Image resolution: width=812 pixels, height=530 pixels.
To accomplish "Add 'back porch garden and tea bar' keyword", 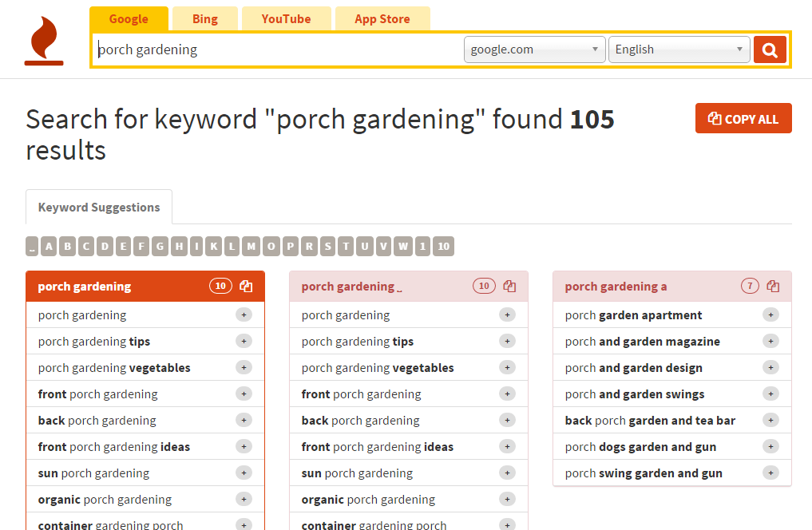I will (x=771, y=421).
